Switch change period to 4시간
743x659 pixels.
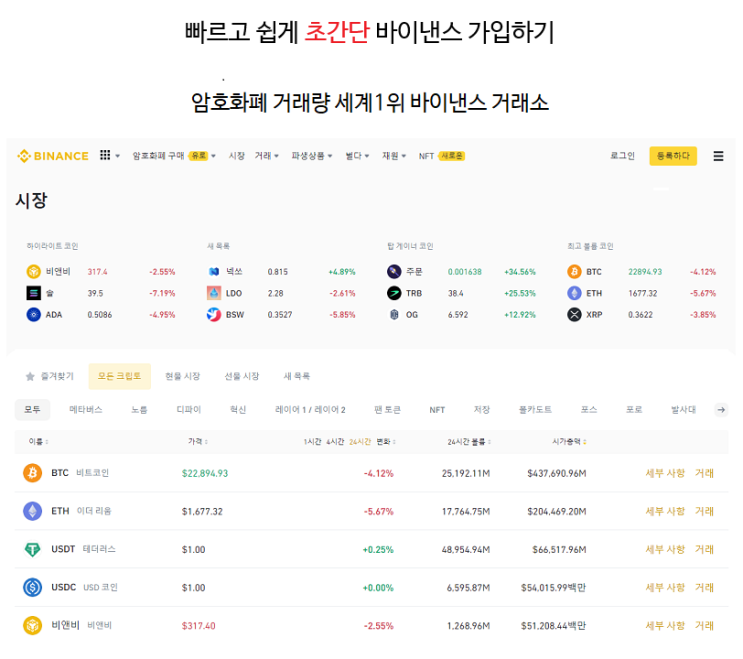(x=335, y=442)
